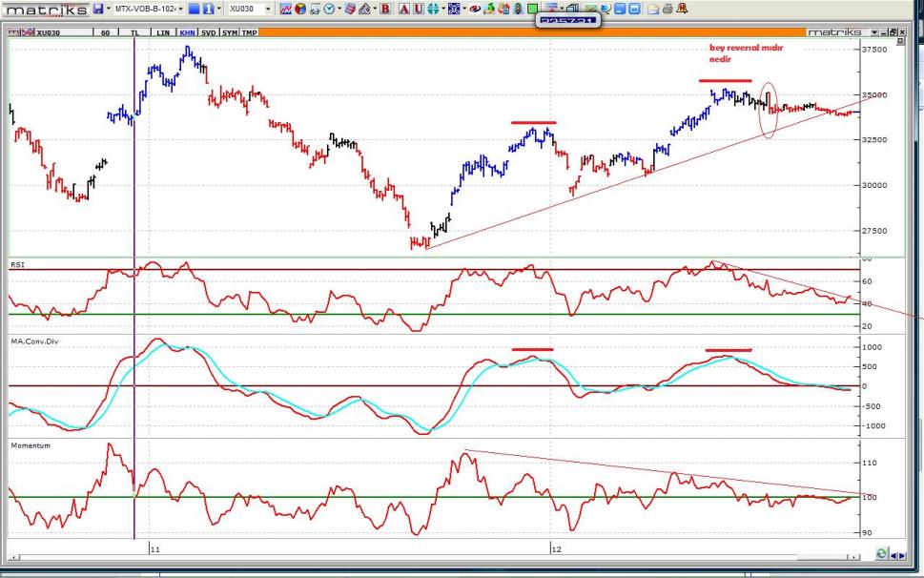The height and width of the screenshot is (578, 924).
Task: Click the red bold B icon
Action: click(385, 9)
